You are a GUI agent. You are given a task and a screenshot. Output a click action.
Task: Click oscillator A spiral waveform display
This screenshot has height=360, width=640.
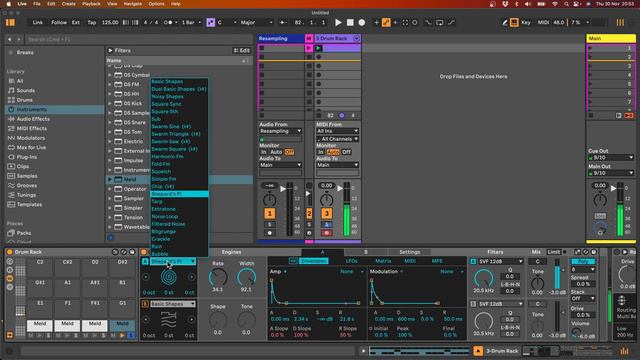click(x=169, y=277)
